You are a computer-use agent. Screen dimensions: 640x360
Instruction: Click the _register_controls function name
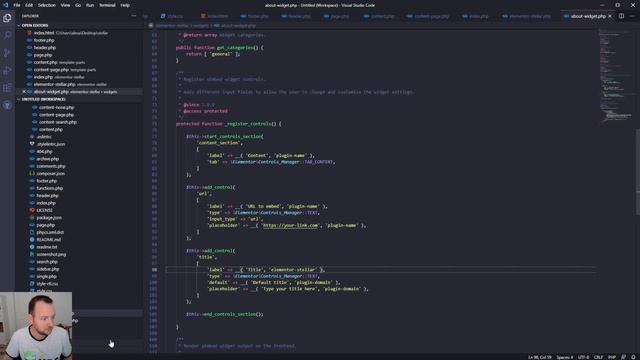pyautogui.click(x=248, y=124)
